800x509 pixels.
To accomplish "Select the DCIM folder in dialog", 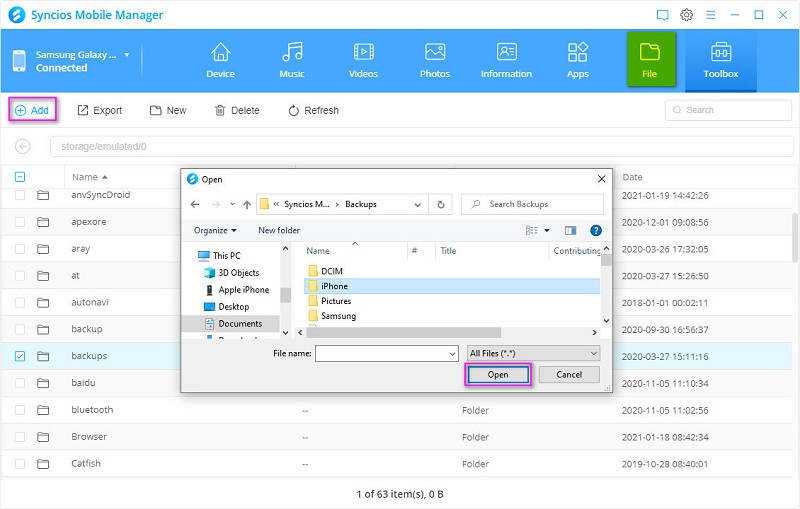I will click(x=326, y=271).
